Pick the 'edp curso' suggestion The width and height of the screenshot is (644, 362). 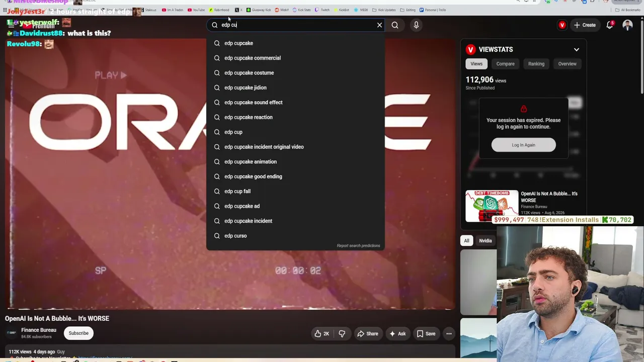tap(295, 236)
